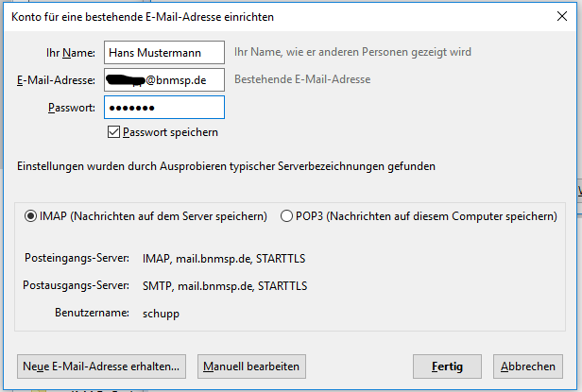Click the 'Passwort:' label
The image size is (582, 392).
72,108
